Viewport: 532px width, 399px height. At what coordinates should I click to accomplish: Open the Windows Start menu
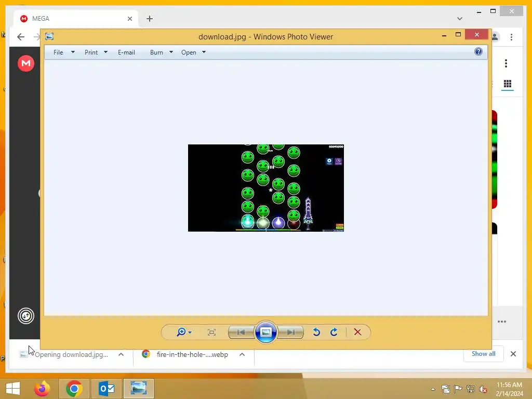click(13, 389)
